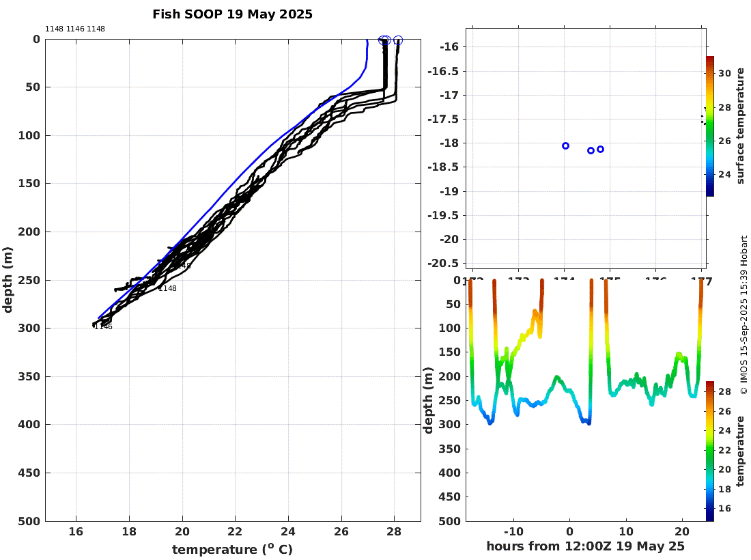Screen dimensions: 751x560
Task: Click the middle blue map circle marker
Action: coord(591,150)
